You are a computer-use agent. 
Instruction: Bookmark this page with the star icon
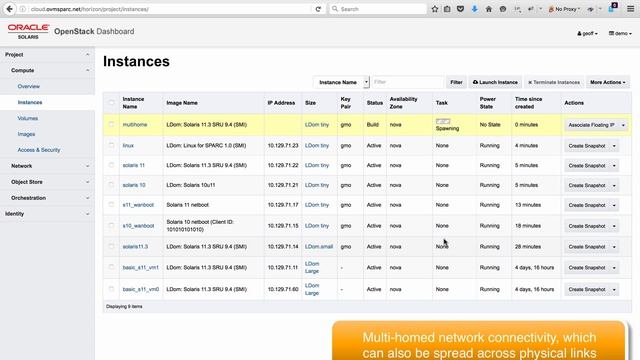click(x=435, y=9)
